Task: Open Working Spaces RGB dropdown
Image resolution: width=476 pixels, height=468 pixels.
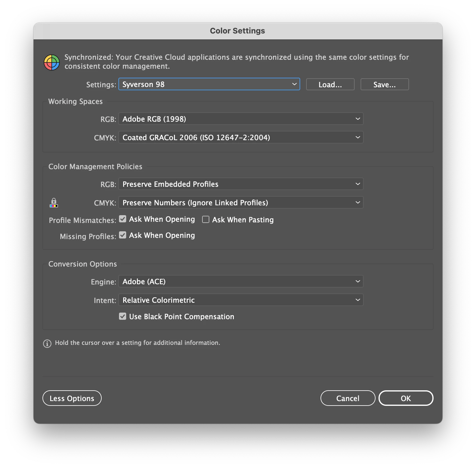Action: click(x=241, y=119)
